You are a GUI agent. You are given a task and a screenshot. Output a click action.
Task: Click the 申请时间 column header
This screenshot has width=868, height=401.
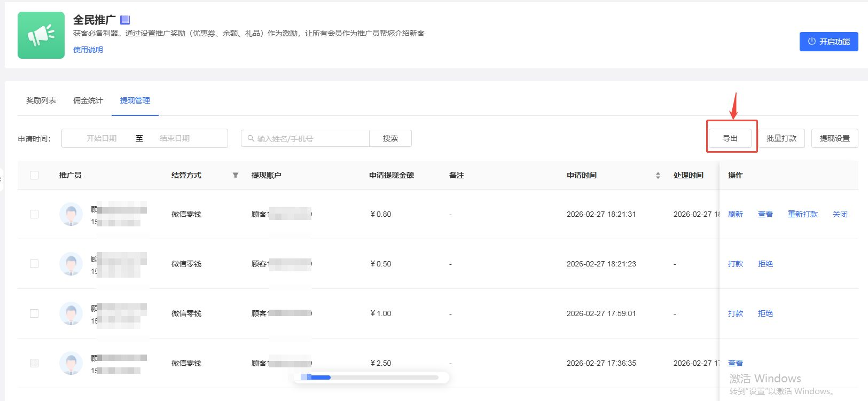(582, 175)
